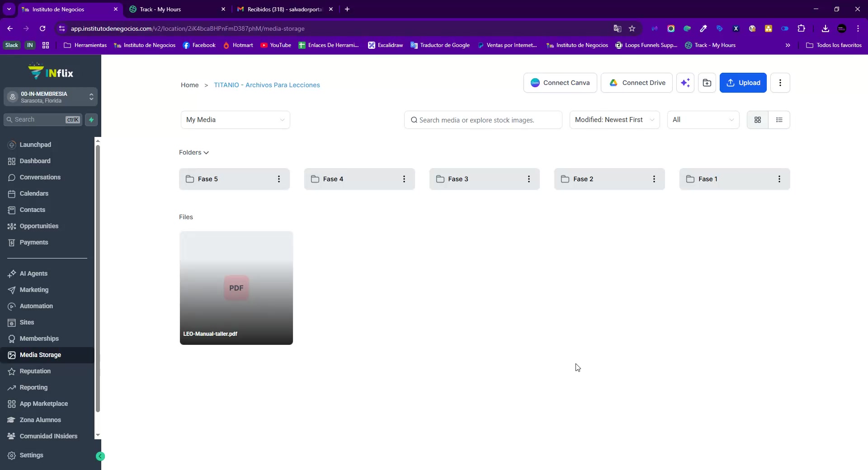
Task: Switch to list view layout
Action: pyautogui.click(x=779, y=120)
